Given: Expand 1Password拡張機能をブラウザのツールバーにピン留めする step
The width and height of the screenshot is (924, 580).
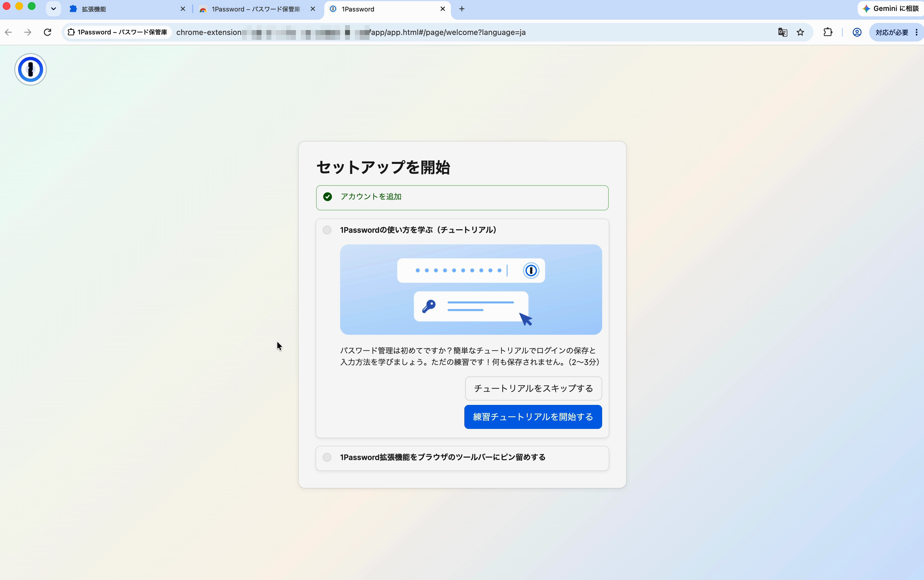Looking at the screenshot, I should click(462, 458).
